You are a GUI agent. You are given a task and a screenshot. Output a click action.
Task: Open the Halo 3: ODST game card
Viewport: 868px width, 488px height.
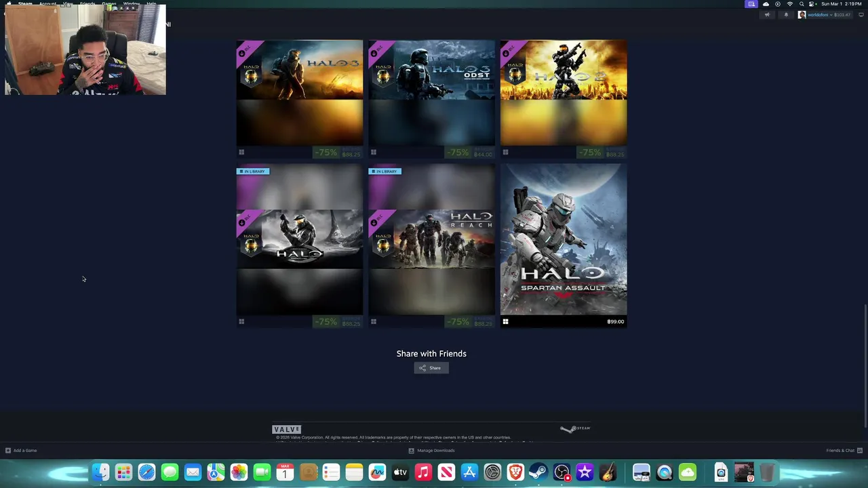click(x=431, y=99)
